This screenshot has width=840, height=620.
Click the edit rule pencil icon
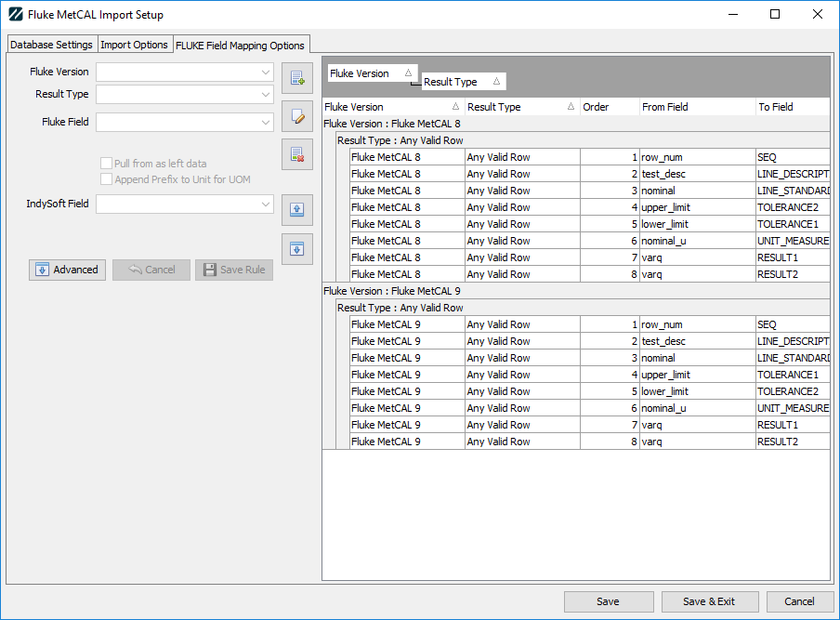(x=297, y=116)
